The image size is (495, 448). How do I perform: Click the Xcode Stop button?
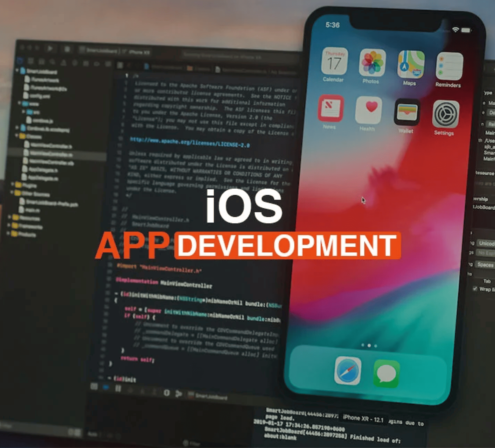pos(67,49)
